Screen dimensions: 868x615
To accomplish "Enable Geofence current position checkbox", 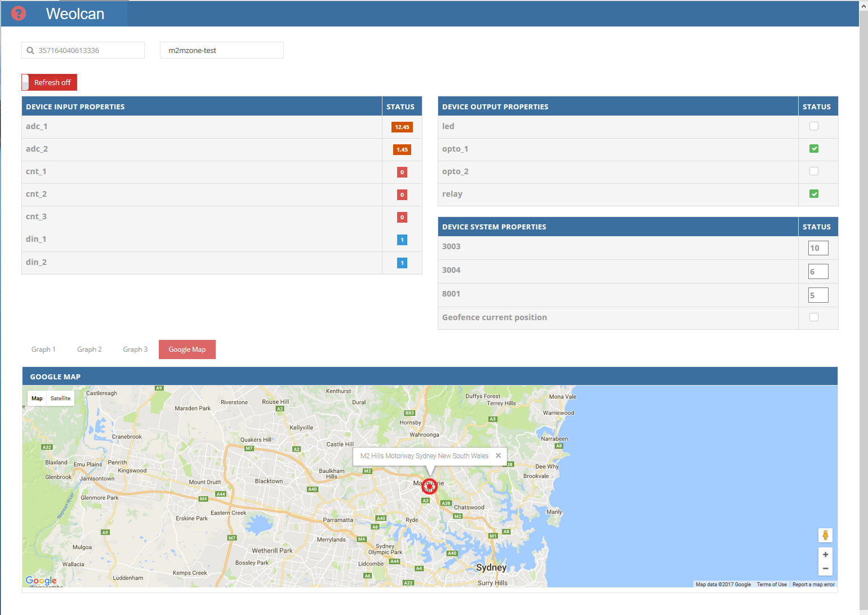I will click(x=814, y=317).
